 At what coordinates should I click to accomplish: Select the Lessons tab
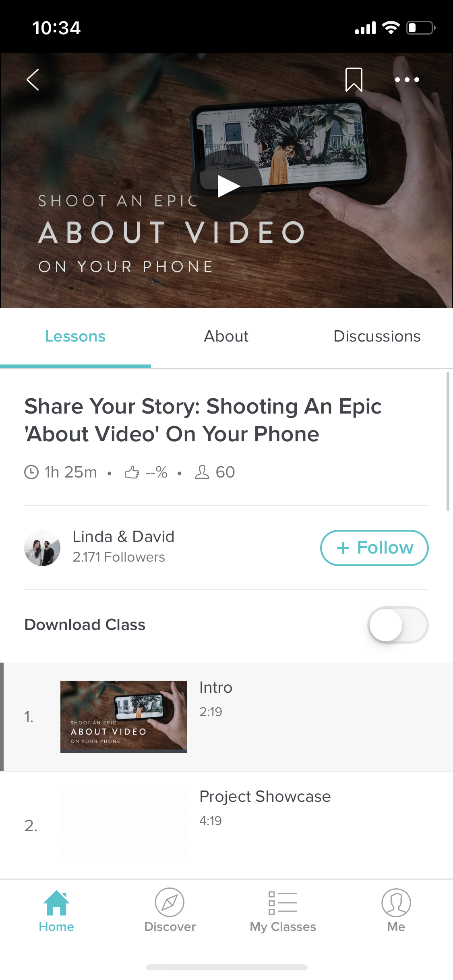[x=75, y=336]
